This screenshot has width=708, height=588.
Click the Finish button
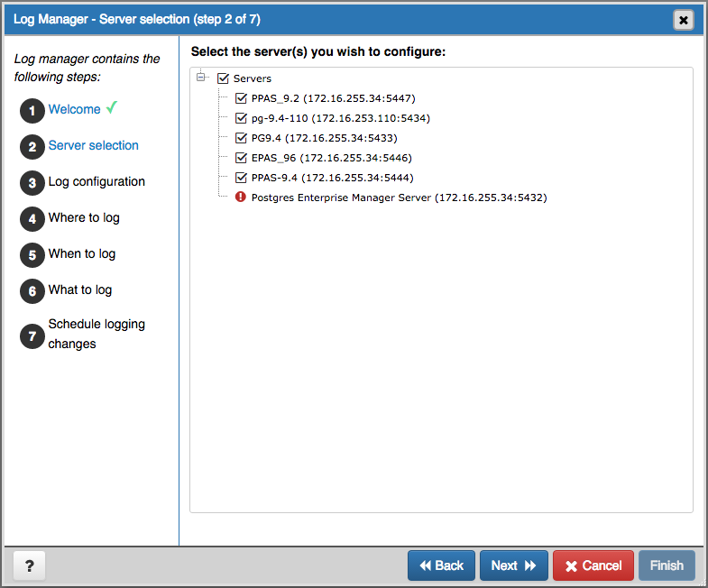(667, 565)
